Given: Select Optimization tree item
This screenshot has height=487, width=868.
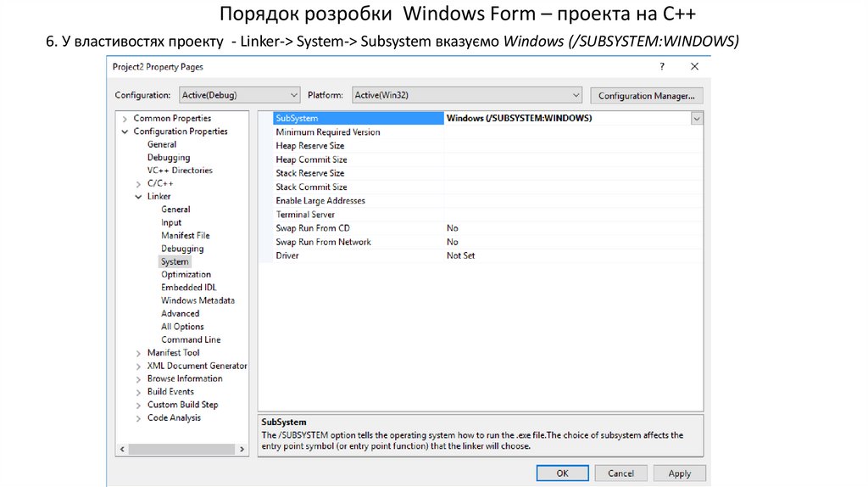Looking at the screenshot, I should 186,274.
